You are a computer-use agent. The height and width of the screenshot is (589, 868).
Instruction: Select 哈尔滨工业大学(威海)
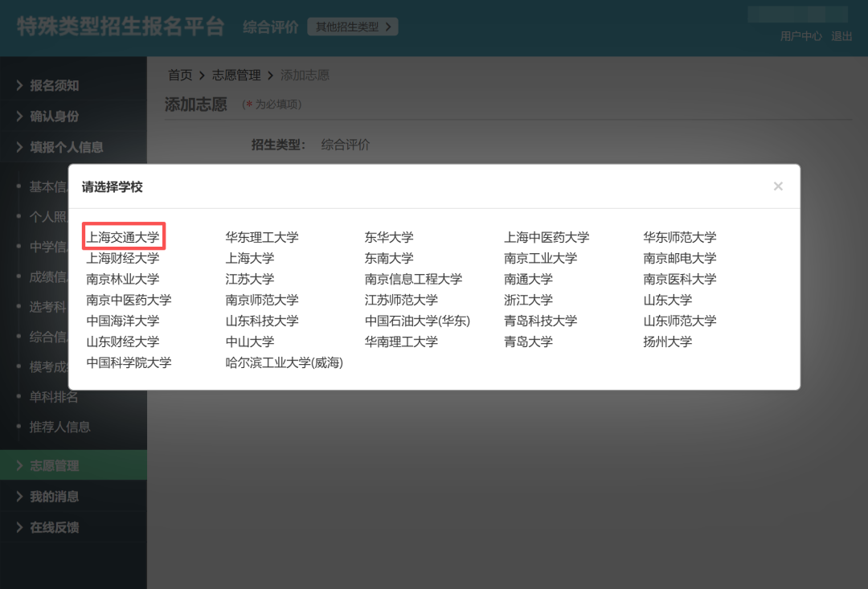coord(284,362)
